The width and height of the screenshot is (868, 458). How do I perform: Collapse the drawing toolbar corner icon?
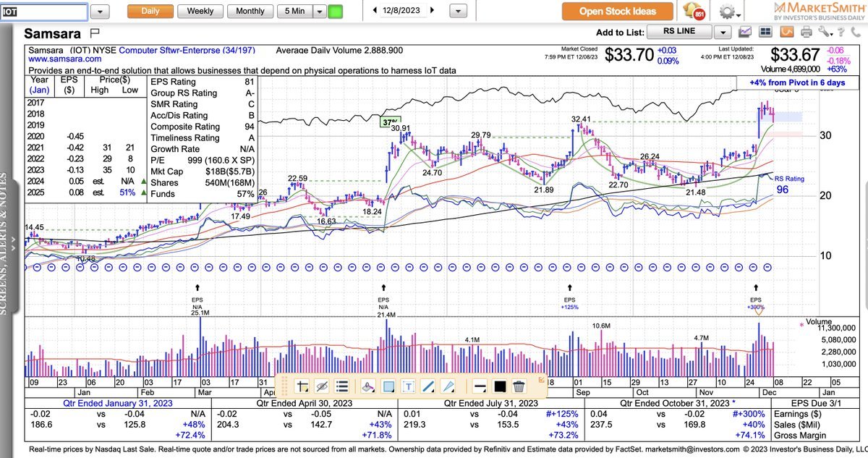pos(541,379)
